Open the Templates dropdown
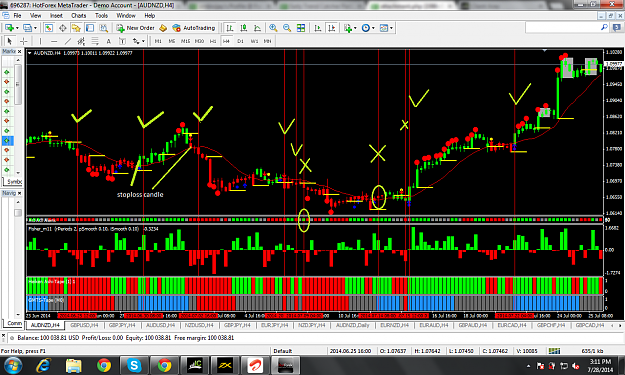625x375 pixels. coord(386,28)
